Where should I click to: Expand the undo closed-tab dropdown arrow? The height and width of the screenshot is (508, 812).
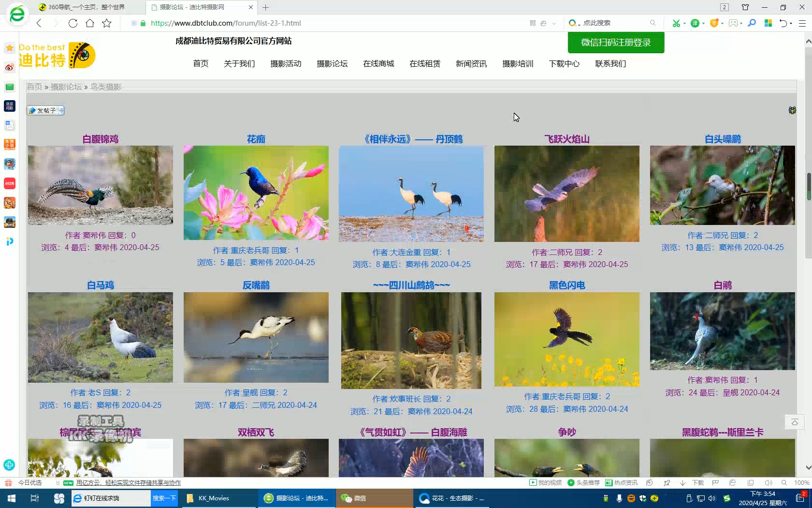tap(791, 23)
